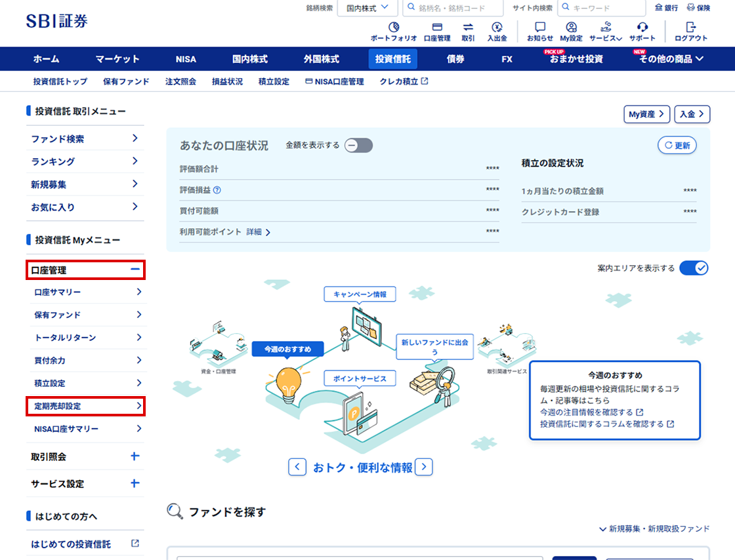The height and width of the screenshot is (560, 735).
Task: Open お知らせ notifications icon
Action: (540, 28)
